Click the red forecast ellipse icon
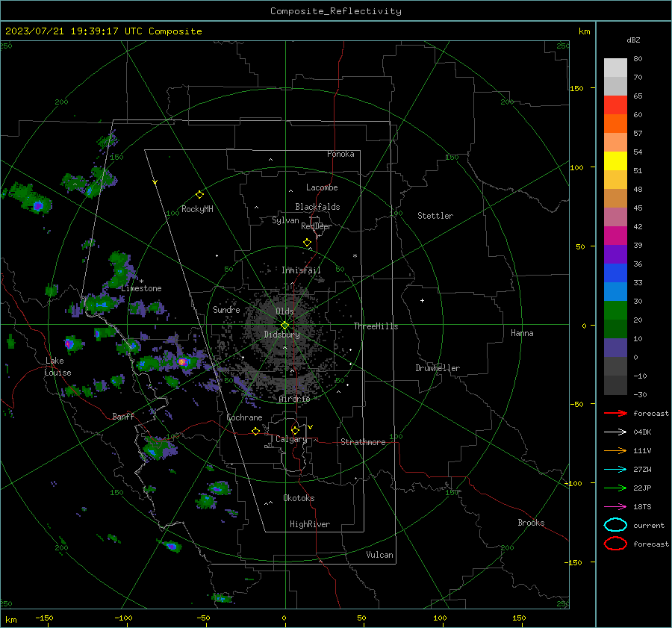The image size is (672, 628). (615, 544)
